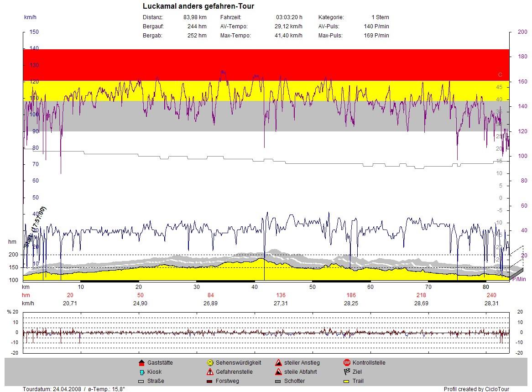
Task: Click the Gefahrenstelle warning triangle icon
Action: 210,372
